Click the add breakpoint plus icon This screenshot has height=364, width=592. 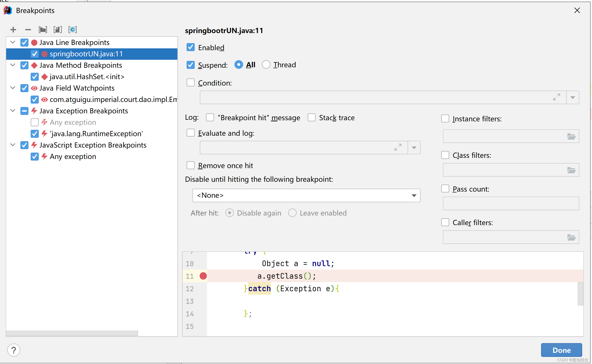13,29
